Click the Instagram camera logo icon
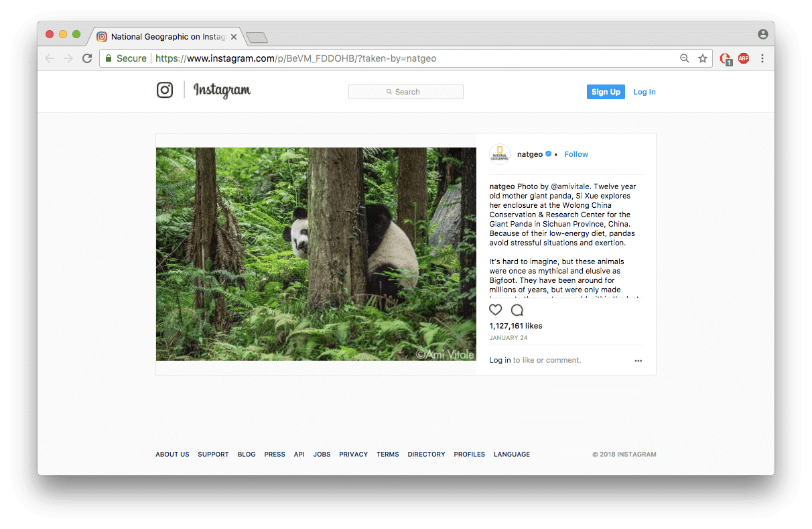 pyautogui.click(x=165, y=90)
